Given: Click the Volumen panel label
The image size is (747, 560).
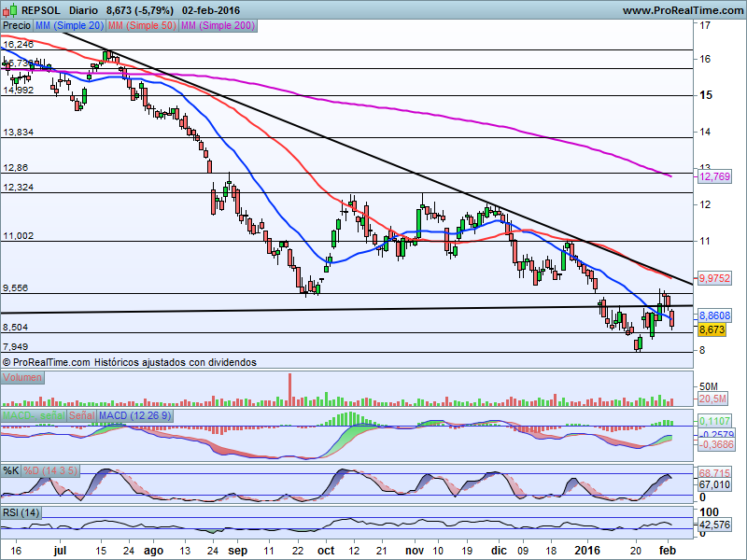Looking at the screenshot, I should point(22,378).
